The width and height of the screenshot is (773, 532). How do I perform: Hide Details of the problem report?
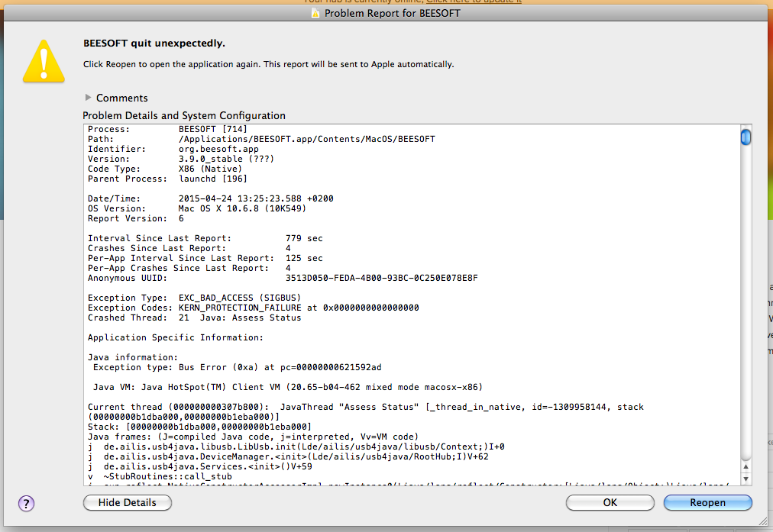click(128, 503)
